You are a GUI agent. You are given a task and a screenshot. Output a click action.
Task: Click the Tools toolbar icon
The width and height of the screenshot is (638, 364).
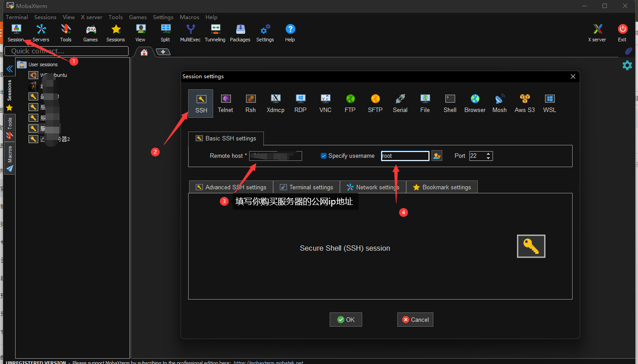[x=66, y=33]
